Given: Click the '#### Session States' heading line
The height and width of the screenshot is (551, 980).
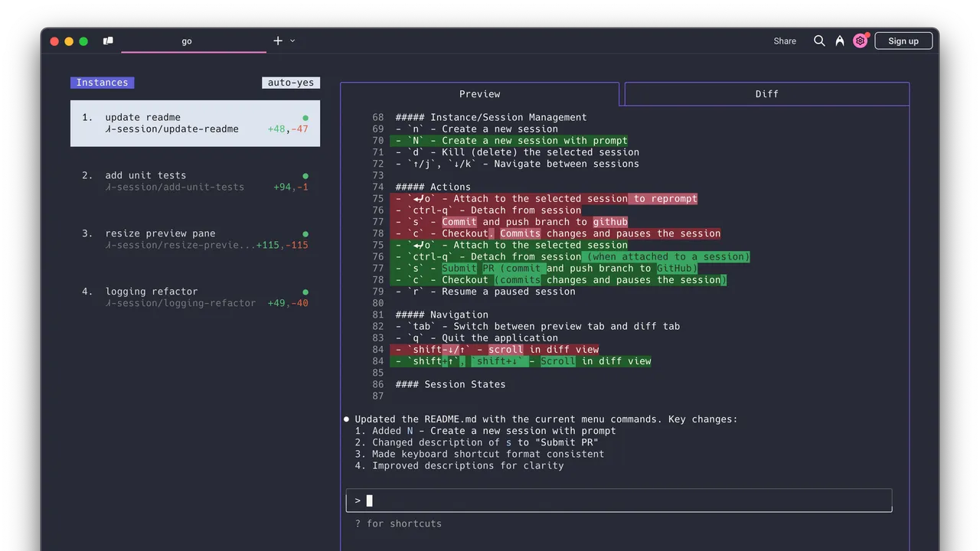Looking at the screenshot, I should point(450,384).
